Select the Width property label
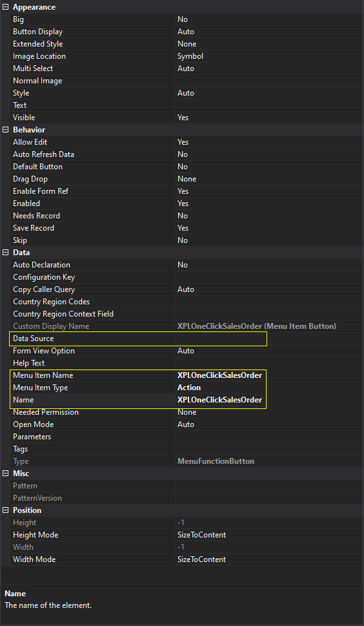This screenshot has height=626, width=364. [x=23, y=547]
